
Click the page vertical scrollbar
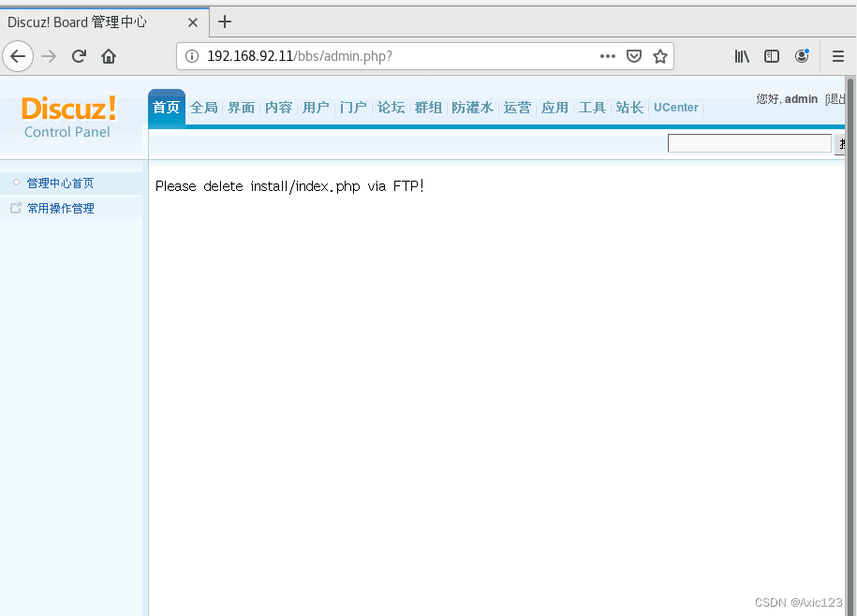(850, 346)
